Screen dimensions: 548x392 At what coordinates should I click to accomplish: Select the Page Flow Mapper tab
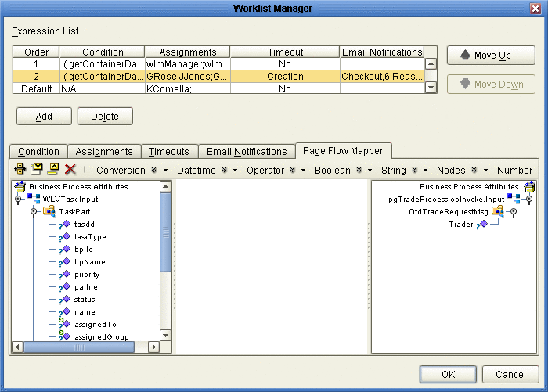(343, 150)
